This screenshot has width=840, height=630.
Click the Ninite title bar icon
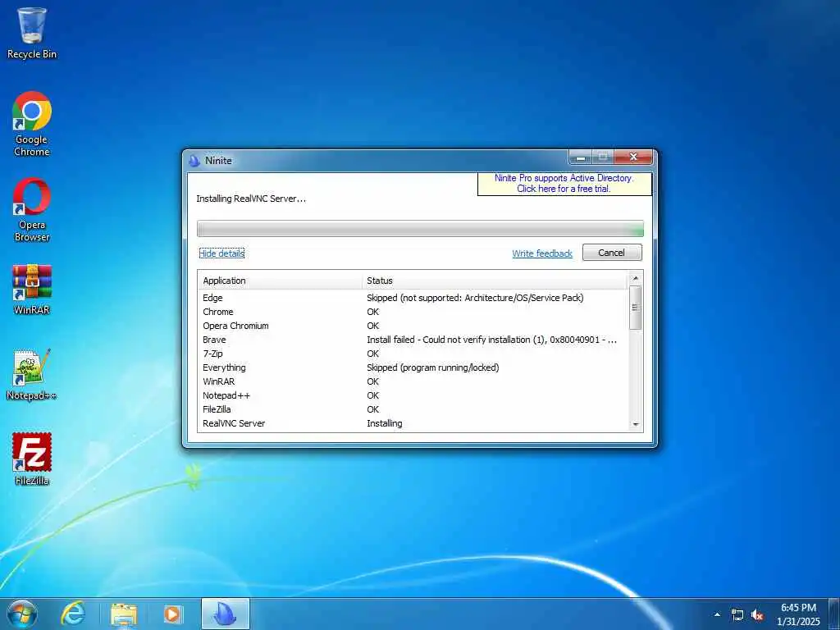pyautogui.click(x=194, y=160)
